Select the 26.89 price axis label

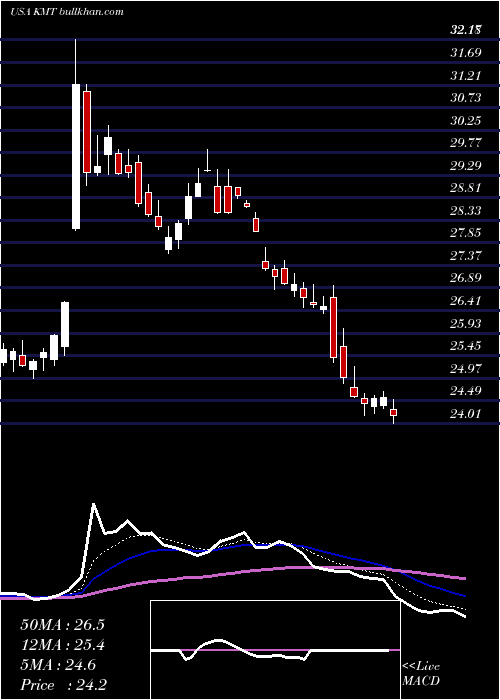[x=466, y=278]
